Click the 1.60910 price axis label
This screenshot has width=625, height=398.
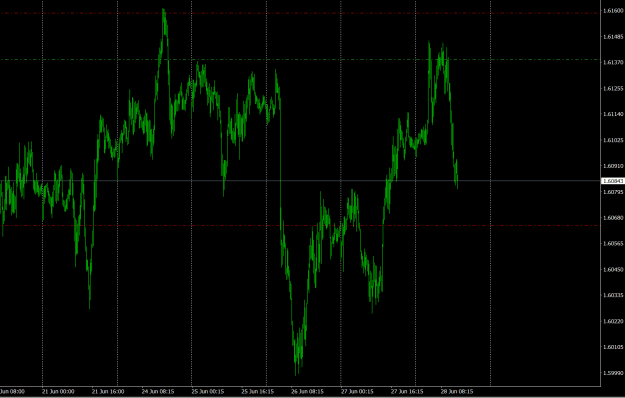[x=613, y=166]
